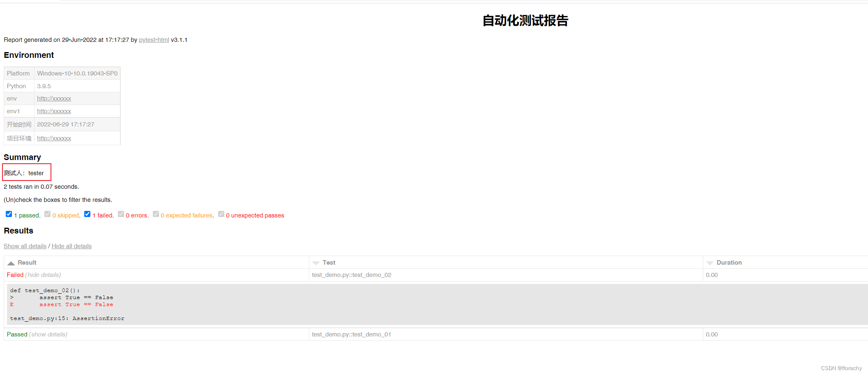Screen dimensions: 868x375
Task: Click the Python version 3.9.5 cell
Action: 77,86
